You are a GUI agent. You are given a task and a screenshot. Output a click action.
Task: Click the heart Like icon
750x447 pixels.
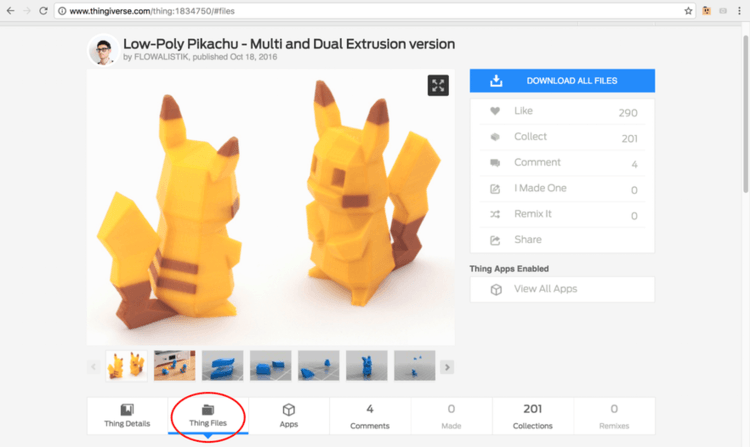click(x=495, y=111)
